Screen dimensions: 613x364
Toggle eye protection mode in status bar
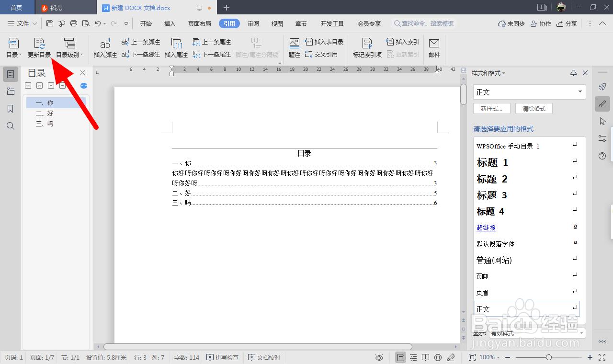[379, 357]
